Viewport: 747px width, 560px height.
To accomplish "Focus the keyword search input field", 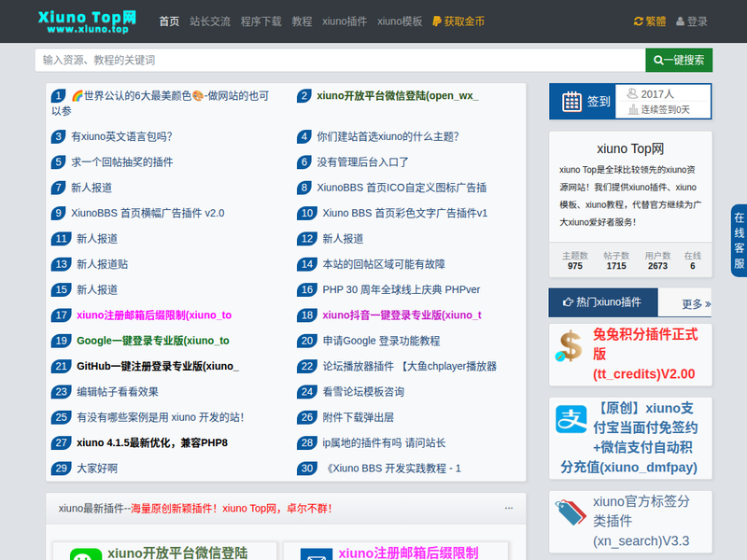I will coord(340,60).
